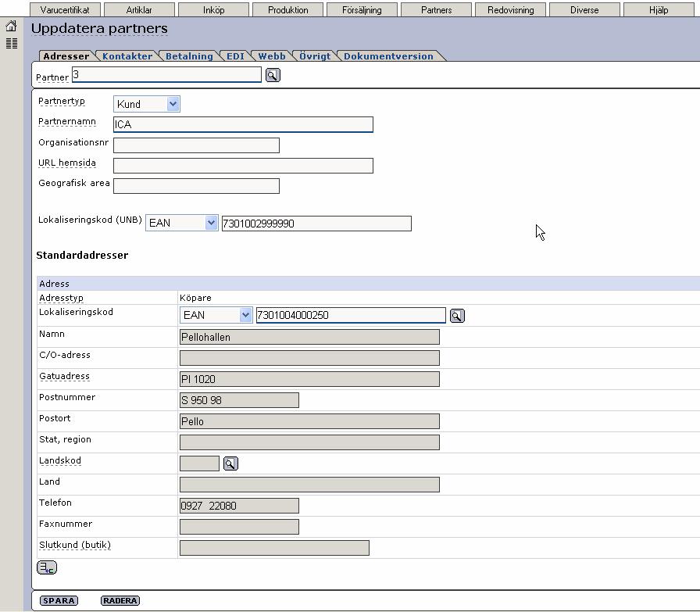
Task: Edit UNB code field 7301002999990
Action: pos(316,224)
